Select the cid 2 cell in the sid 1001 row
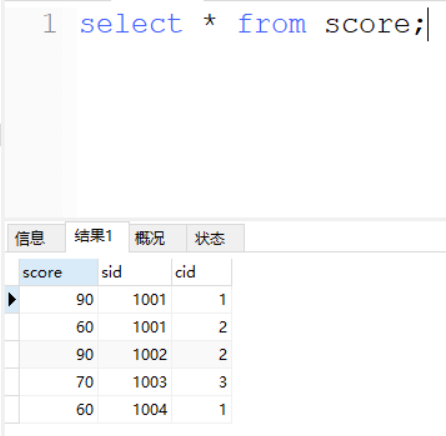Viewport: 446px width, 436px height. point(201,327)
